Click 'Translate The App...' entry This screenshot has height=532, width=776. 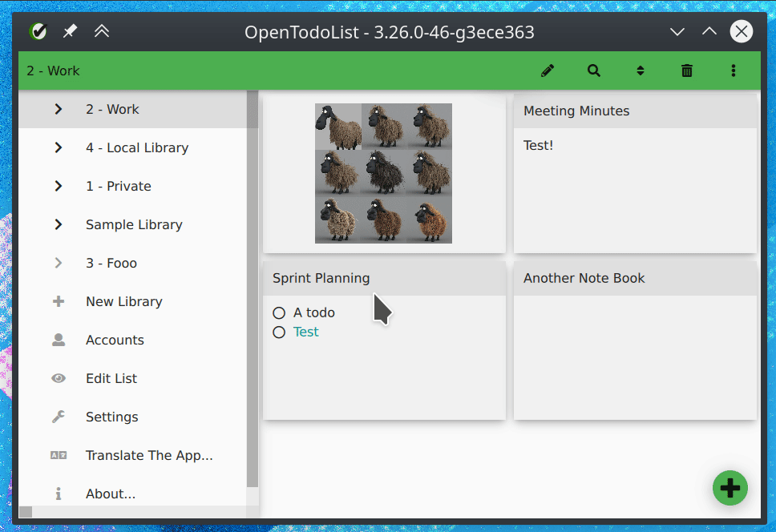[132, 455]
